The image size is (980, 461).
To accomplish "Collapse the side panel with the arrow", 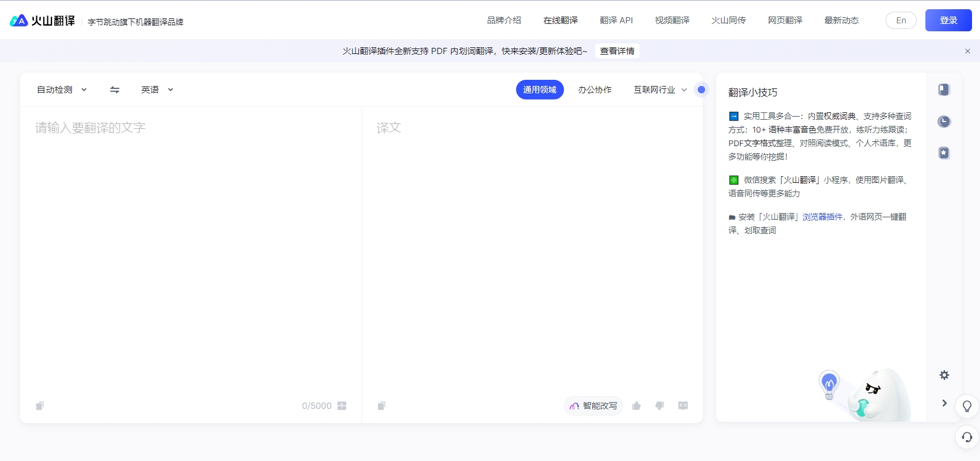I will 944,403.
